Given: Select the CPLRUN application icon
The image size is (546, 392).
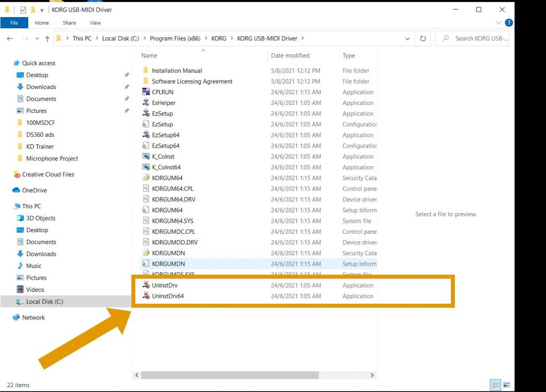Looking at the screenshot, I should pyautogui.click(x=146, y=92).
